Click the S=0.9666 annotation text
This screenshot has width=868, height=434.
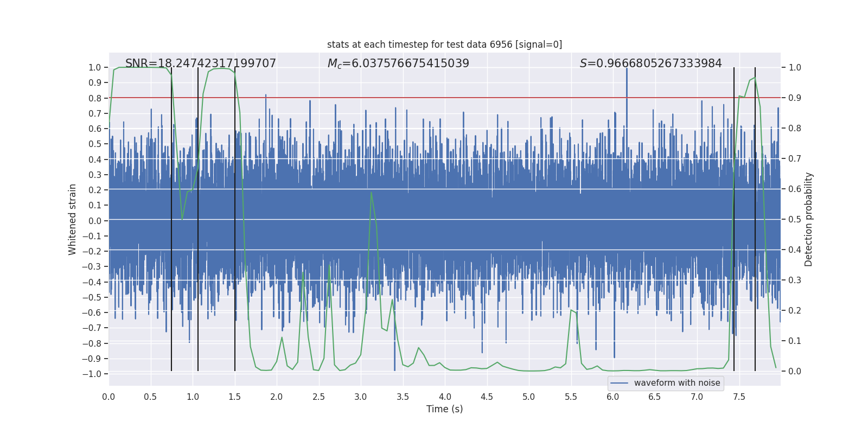(651, 63)
